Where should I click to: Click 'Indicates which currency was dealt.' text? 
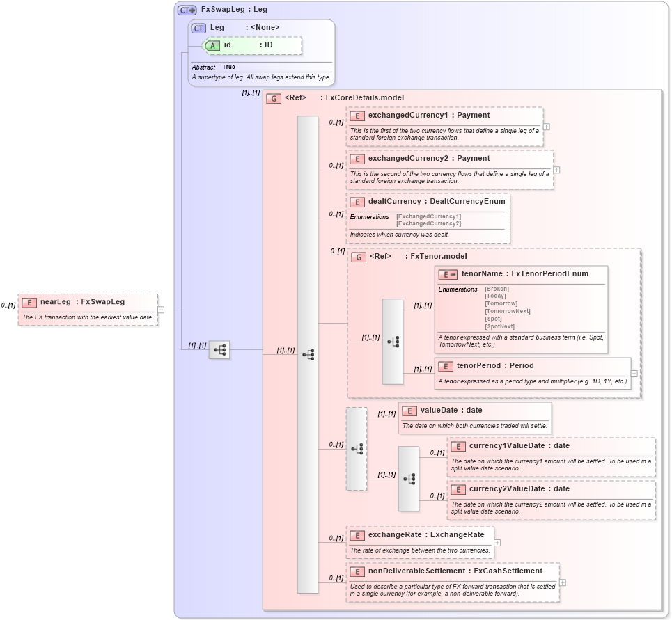(x=400, y=235)
